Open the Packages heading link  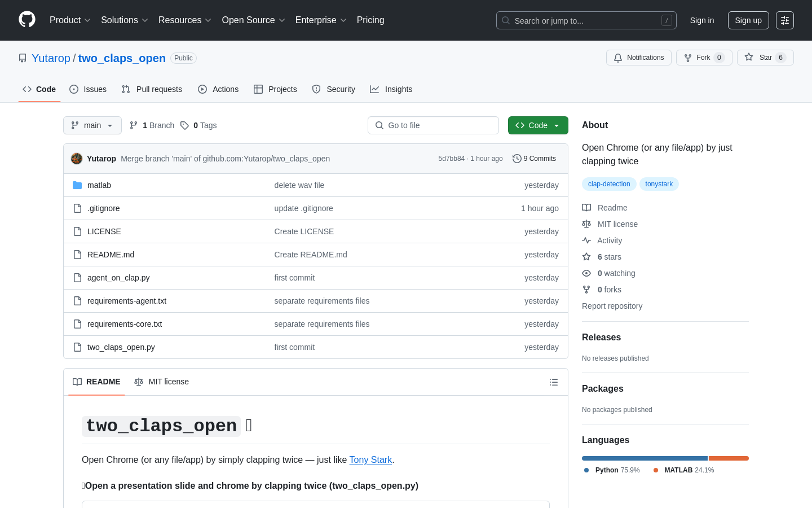click(x=602, y=389)
